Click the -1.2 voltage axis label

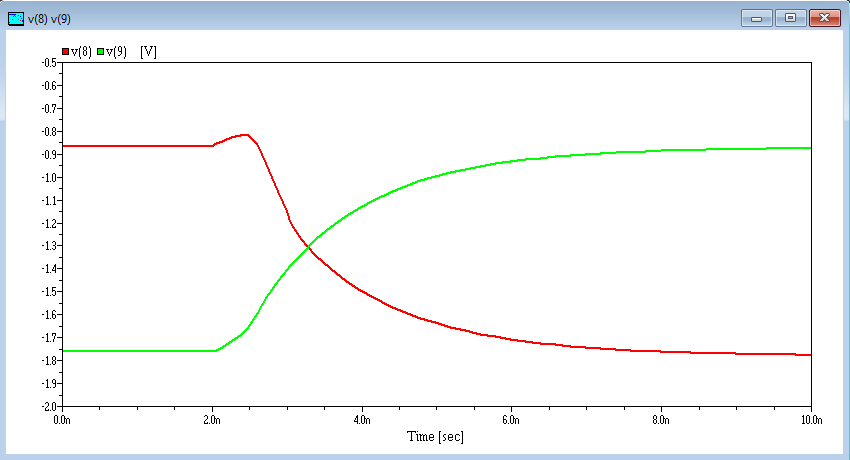[49, 223]
